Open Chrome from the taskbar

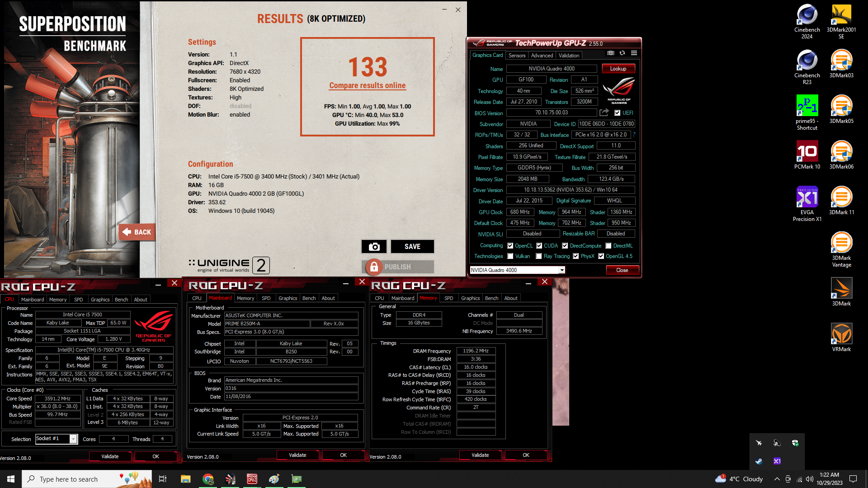208,479
